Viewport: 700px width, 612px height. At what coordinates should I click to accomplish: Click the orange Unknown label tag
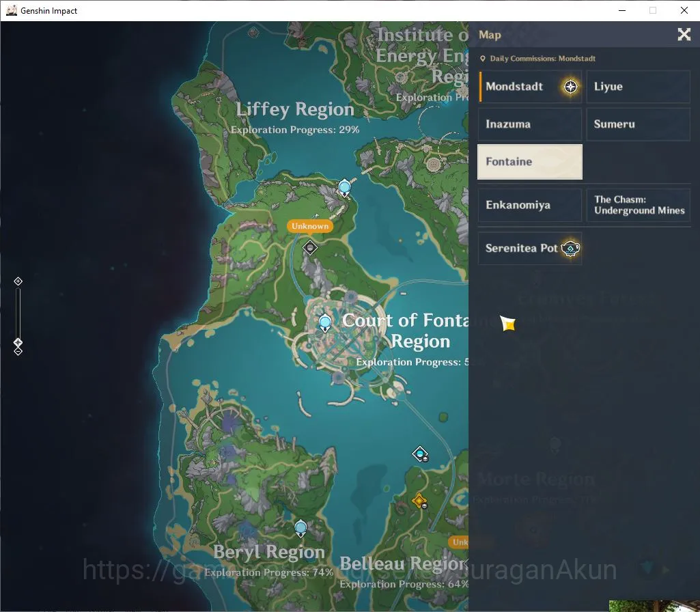coord(310,226)
